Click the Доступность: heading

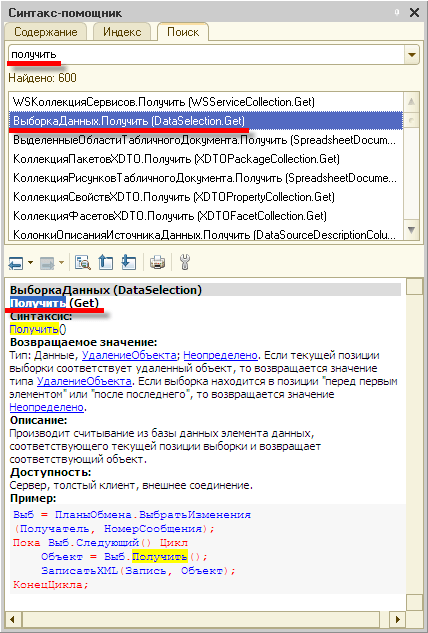click(x=50, y=472)
